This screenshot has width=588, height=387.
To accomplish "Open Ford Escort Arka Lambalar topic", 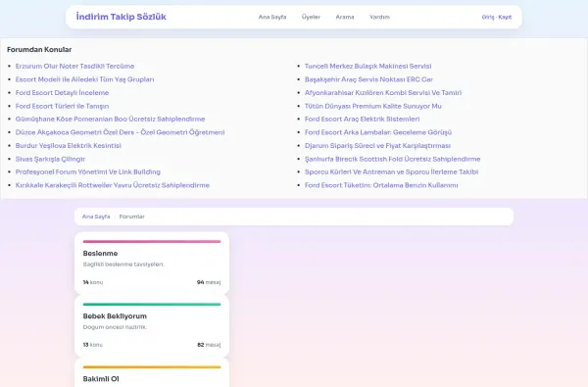I will 378,132.
